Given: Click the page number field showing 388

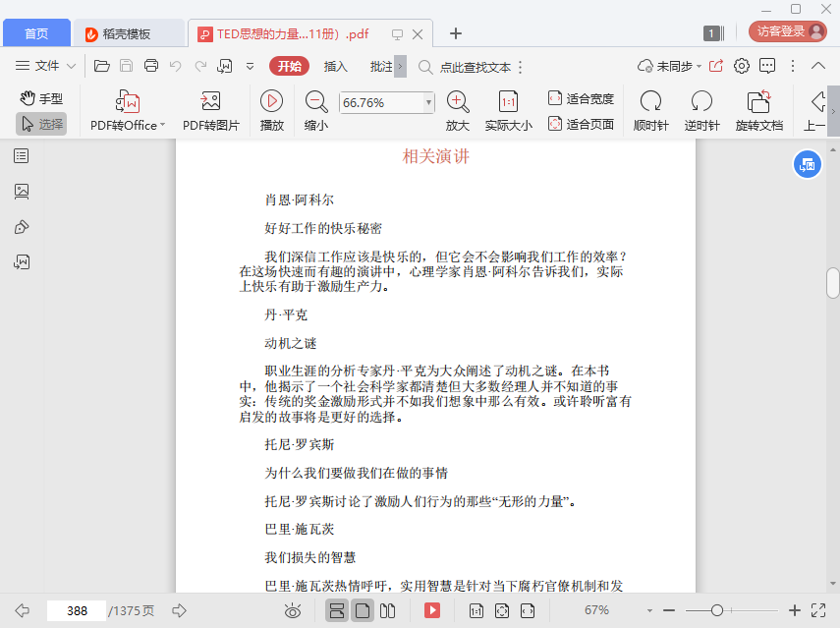Looking at the screenshot, I should [77, 610].
